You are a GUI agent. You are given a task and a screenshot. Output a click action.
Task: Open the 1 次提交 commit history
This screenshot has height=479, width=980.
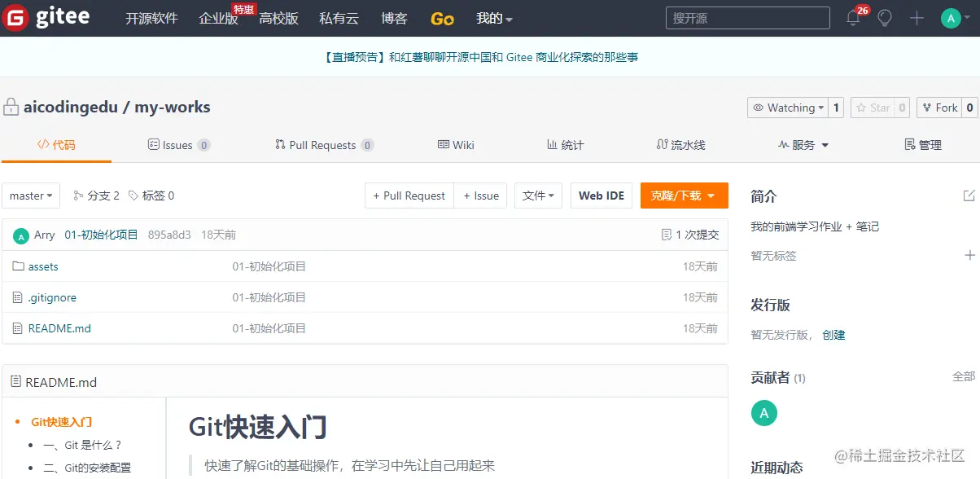coord(690,235)
